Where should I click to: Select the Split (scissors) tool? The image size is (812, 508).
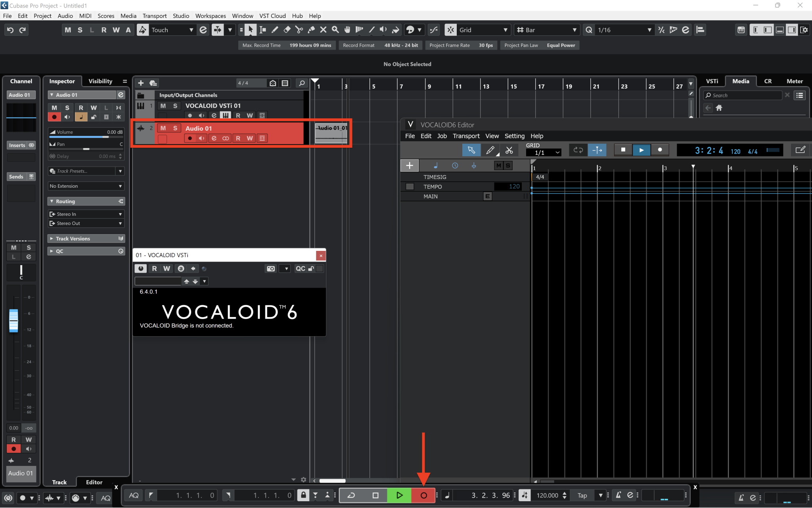tap(299, 30)
